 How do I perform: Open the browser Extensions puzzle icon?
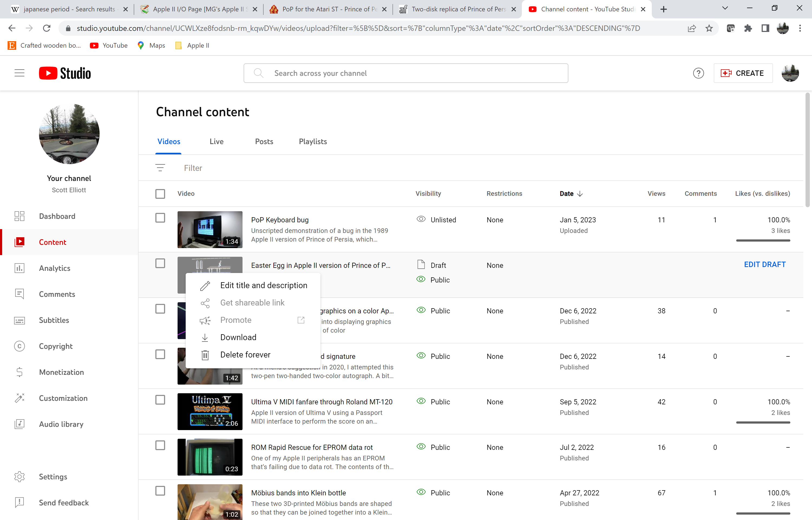point(748,28)
